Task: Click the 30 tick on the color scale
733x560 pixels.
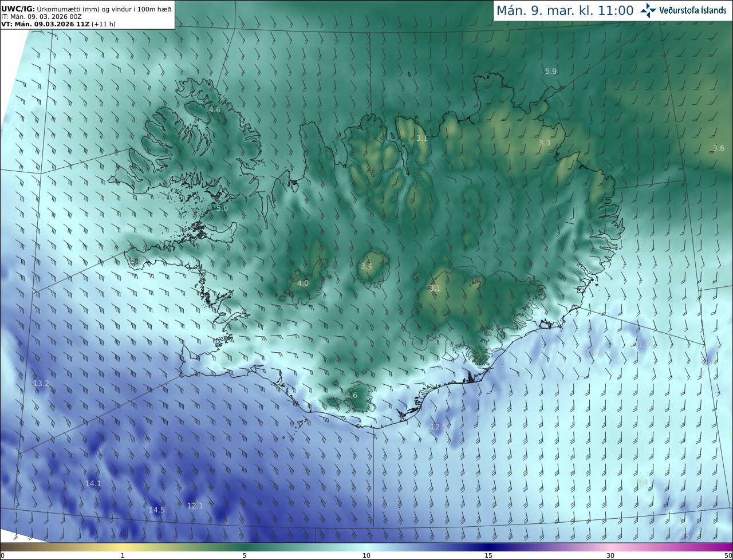Action: pos(610,555)
